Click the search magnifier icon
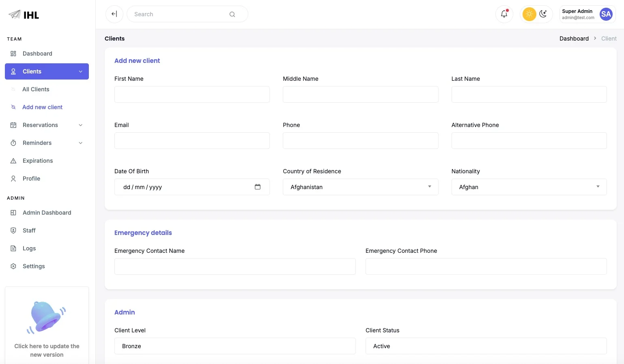The image size is (624, 364). point(232,14)
